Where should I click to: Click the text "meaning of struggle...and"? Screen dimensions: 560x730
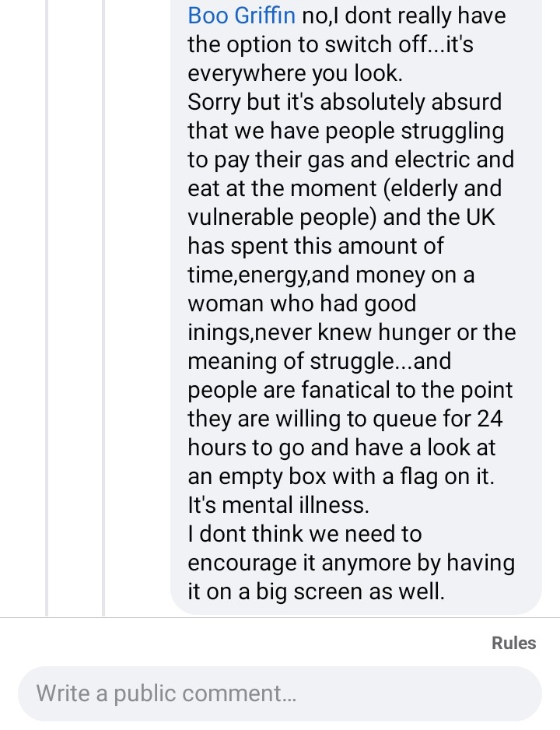(319, 361)
